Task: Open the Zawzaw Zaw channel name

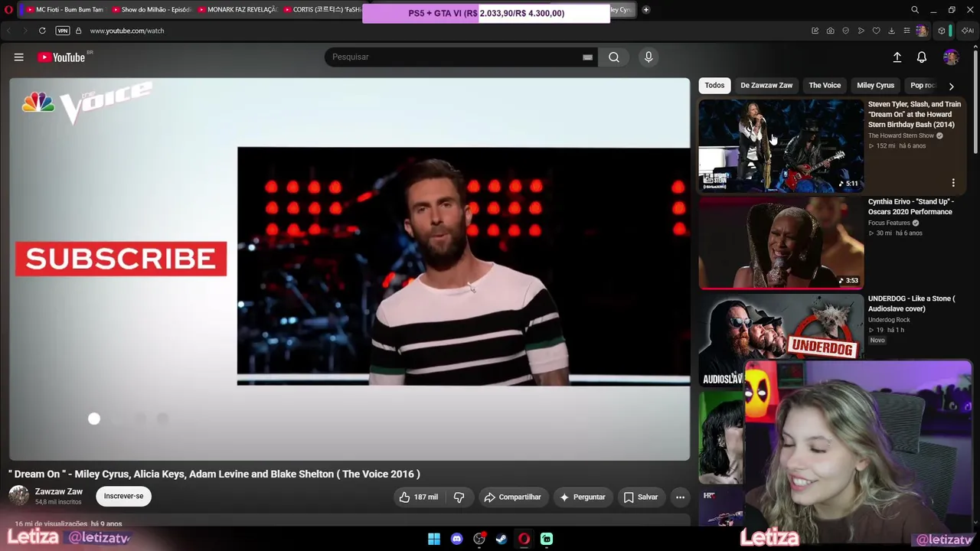Action: (x=58, y=492)
